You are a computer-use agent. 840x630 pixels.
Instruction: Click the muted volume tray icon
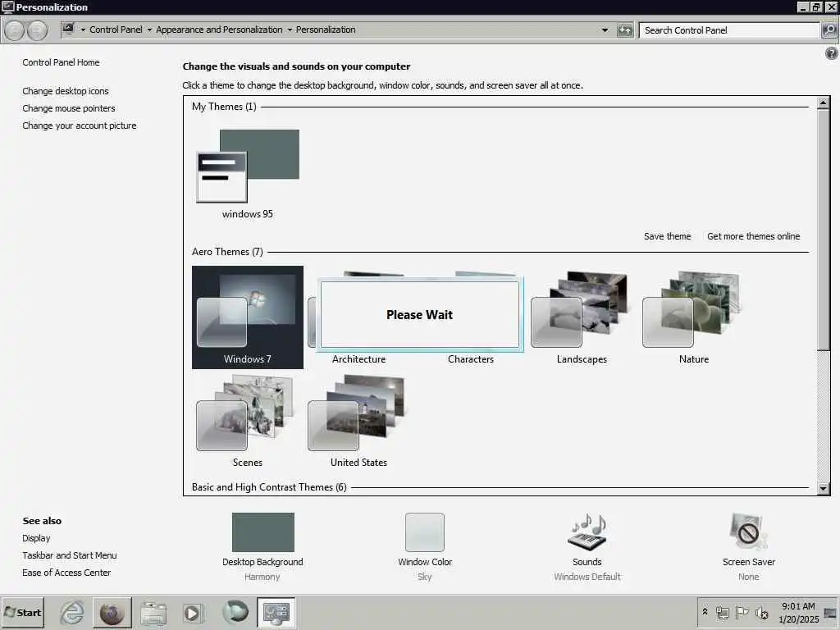pos(761,612)
